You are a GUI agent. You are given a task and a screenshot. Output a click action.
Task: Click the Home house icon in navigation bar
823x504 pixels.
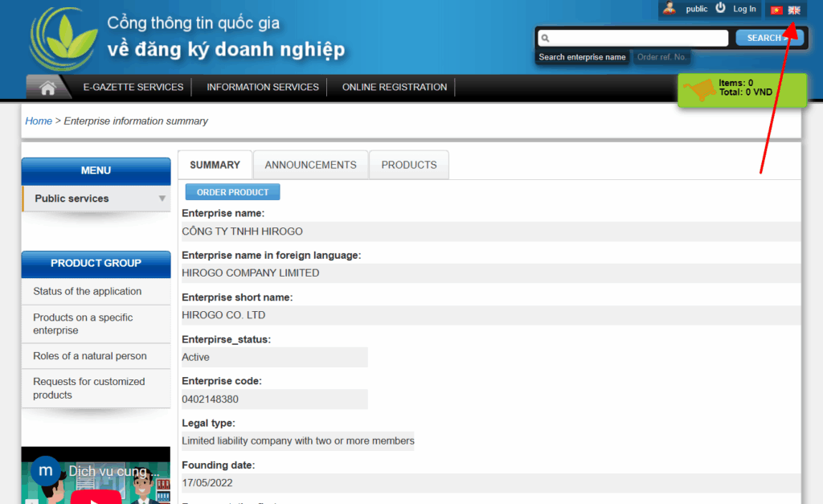tap(47, 88)
